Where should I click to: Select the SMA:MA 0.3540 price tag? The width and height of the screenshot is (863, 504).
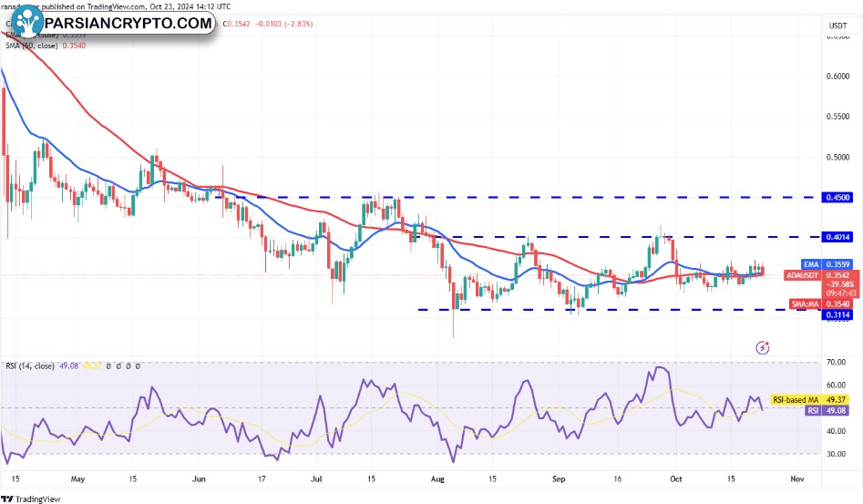(x=820, y=303)
